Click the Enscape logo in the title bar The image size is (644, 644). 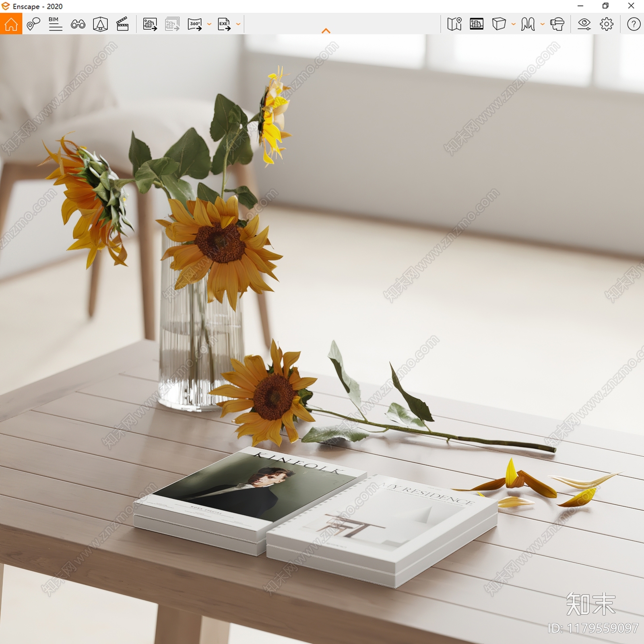pos(6,6)
